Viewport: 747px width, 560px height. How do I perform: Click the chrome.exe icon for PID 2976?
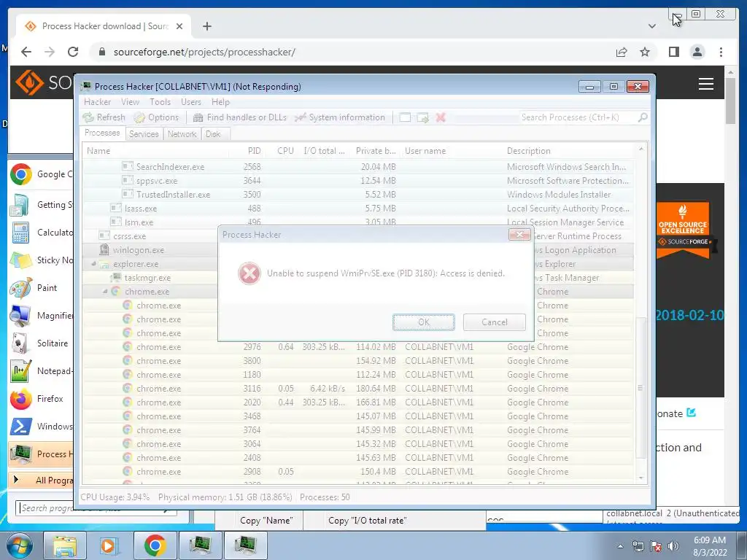coord(127,346)
